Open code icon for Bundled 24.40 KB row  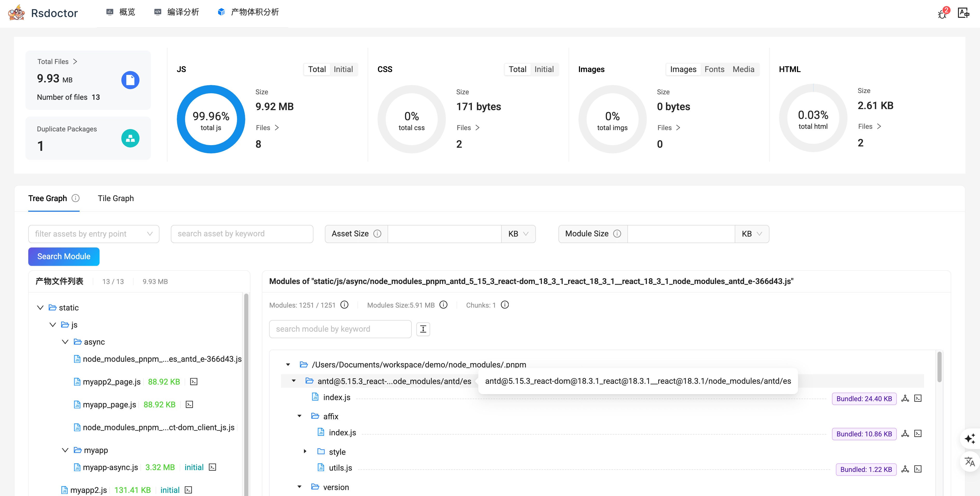[x=918, y=398]
